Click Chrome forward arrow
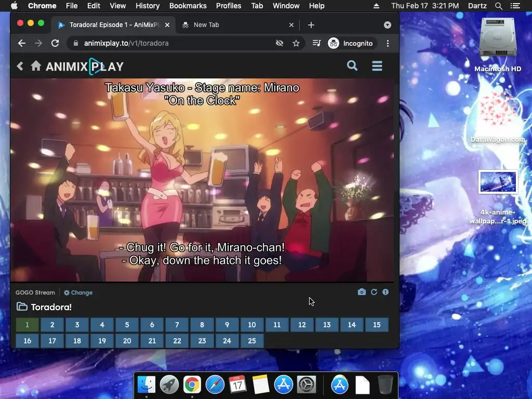Image resolution: width=532 pixels, height=399 pixels. click(38, 43)
